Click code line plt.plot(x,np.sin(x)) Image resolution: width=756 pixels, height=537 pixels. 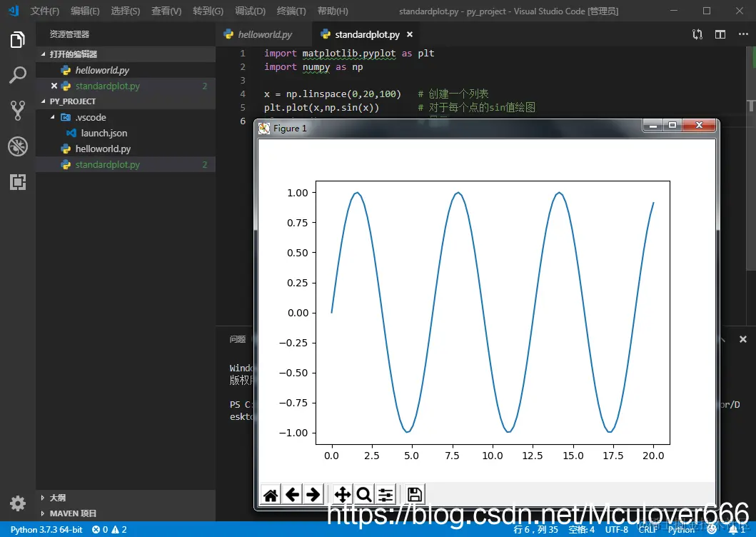pyautogui.click(x=321, y=108)
